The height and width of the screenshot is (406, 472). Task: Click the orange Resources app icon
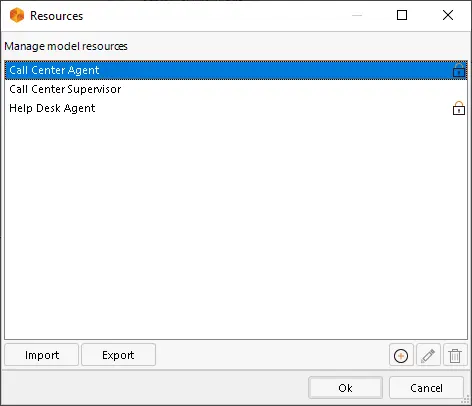17,15
